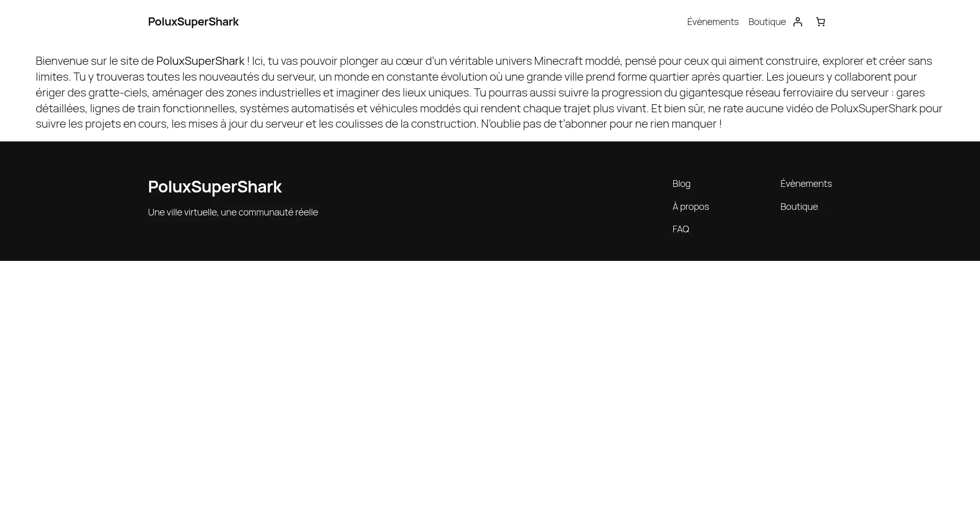
Task: Select Évènements in the footer
Action: click(x=805, y=184)
